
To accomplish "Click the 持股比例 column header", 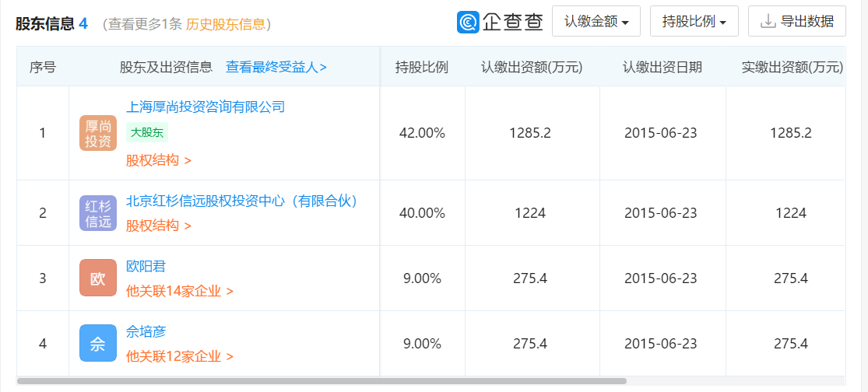I will [422, 68].
